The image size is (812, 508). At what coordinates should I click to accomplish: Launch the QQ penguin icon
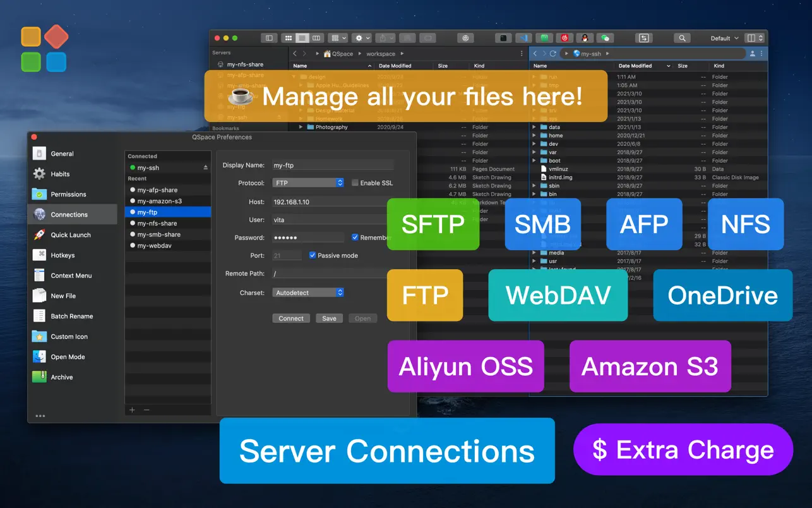click(x=585, y=38)
